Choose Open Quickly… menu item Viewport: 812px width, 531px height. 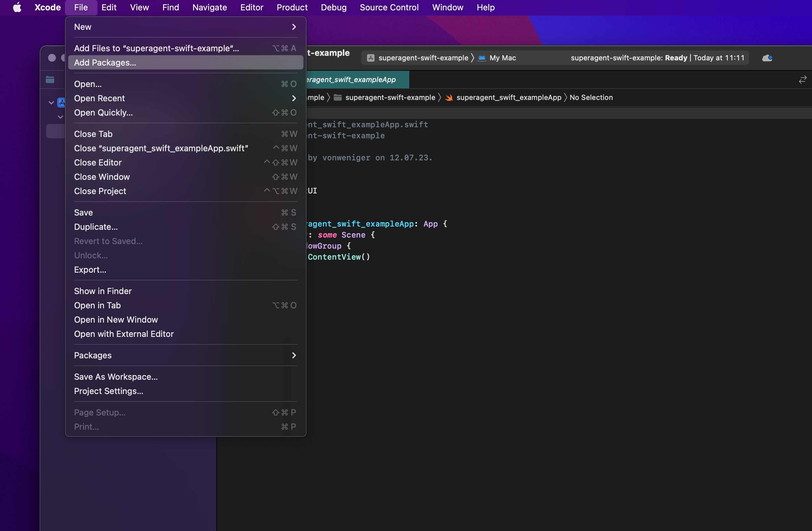click(x=185, y=113)
